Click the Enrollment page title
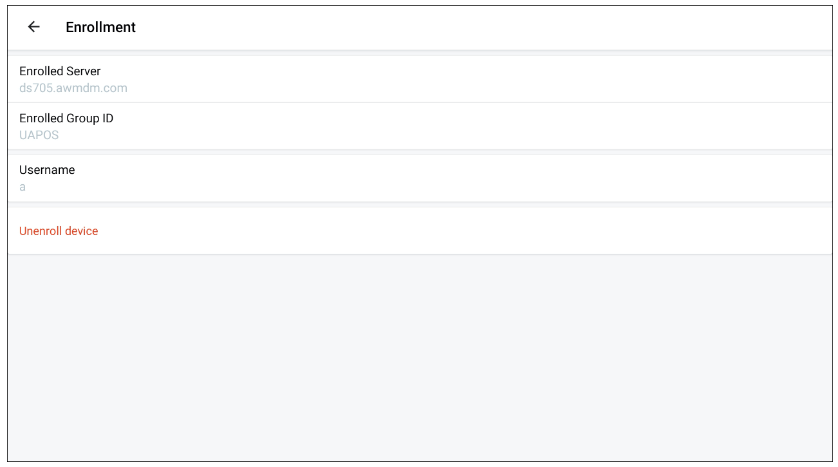The height and width of the screenshot is (467, 838). (x=101, y=27)
